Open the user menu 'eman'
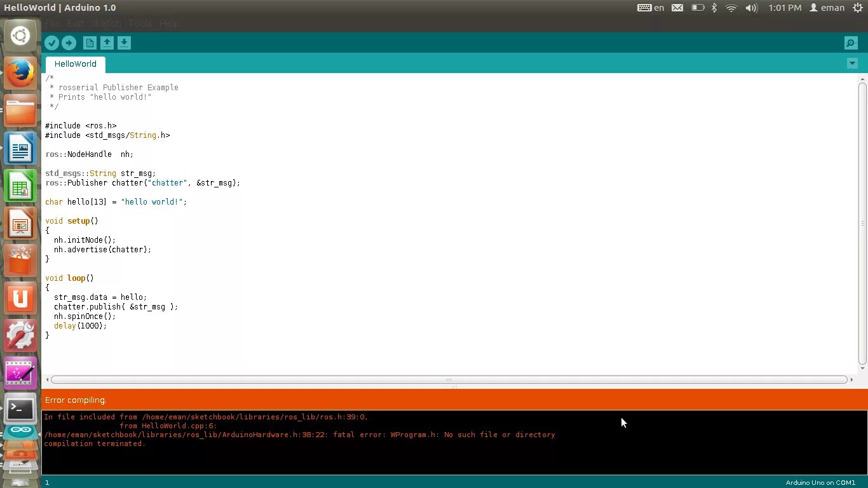Image resolution: width=868 pixels, height=488 pixels. [827, 8]
